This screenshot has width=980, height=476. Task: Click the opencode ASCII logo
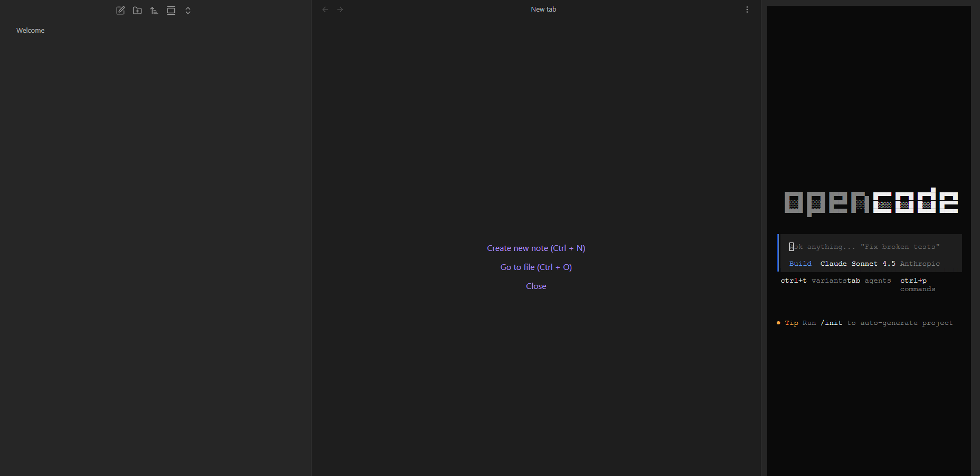coord(871,202)
